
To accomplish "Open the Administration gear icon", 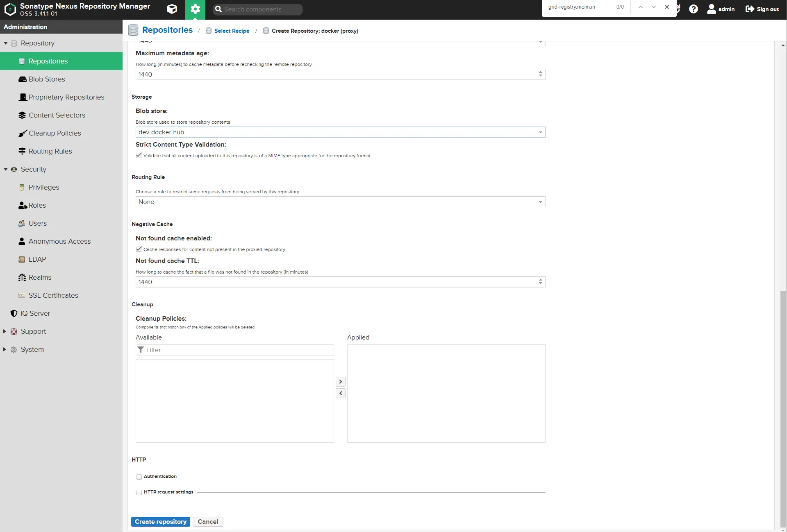I will point(195,9).
